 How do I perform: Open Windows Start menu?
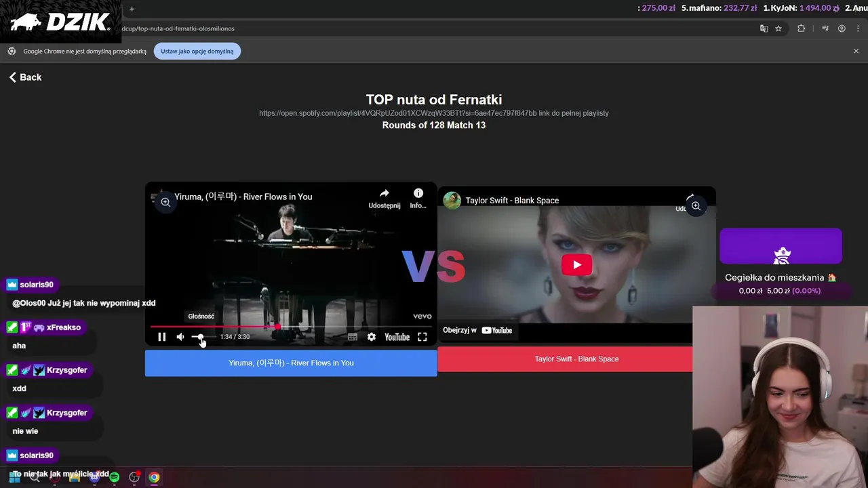(14, 477)
